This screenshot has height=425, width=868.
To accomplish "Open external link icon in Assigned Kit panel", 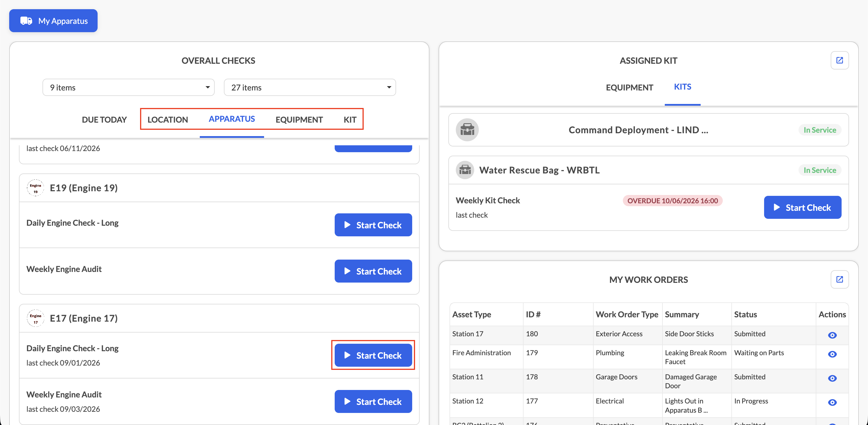I will click(x=839, y=60).
